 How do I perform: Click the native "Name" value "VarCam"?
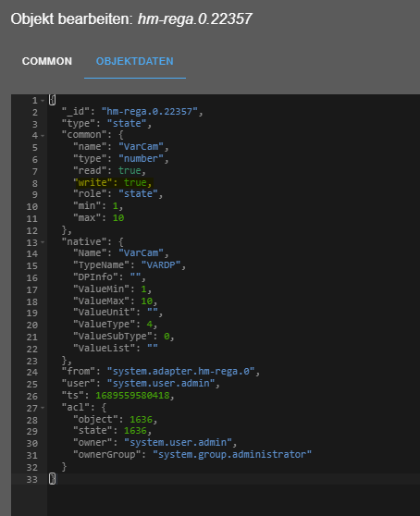tap(141, 253)
